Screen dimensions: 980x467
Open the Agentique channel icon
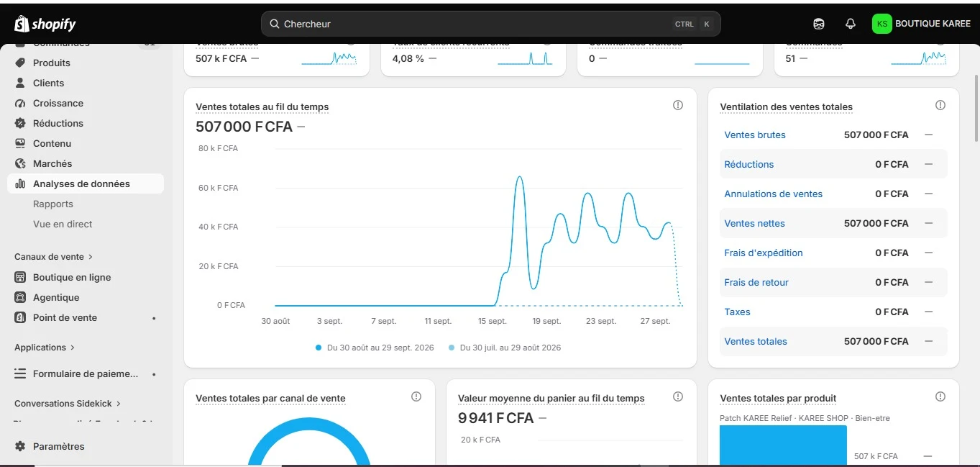20,297
